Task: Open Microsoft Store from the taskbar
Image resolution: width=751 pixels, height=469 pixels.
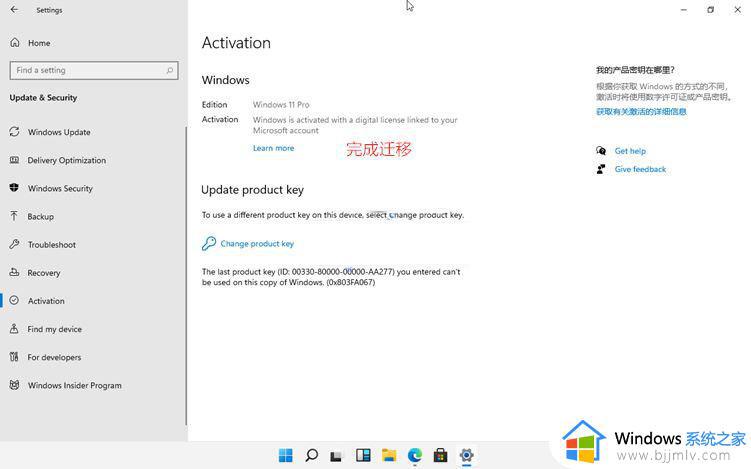Action: (440, 455)
